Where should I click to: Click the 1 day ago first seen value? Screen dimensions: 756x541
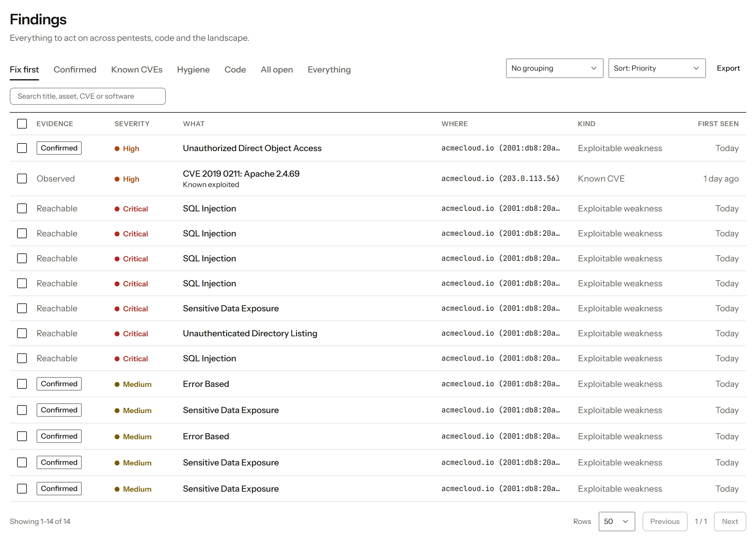pos(721,179)
